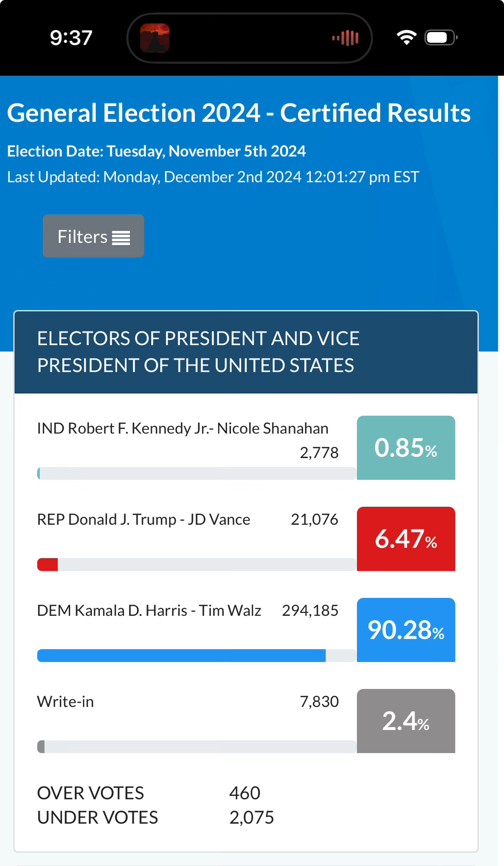Tap the hamburger lines icon beside Filters
Screen dimensions: 504x866
(x=121, y=238)
